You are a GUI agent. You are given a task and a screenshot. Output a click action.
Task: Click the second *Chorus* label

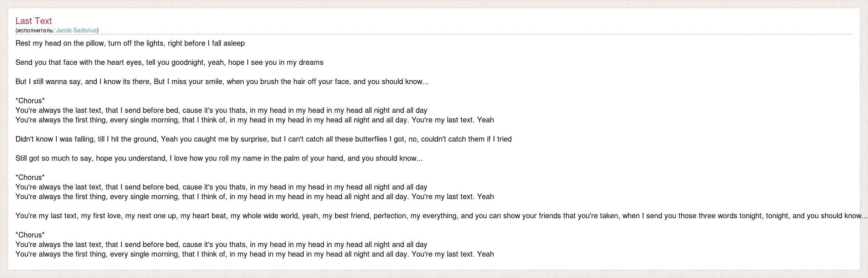(x=30, y=177)
